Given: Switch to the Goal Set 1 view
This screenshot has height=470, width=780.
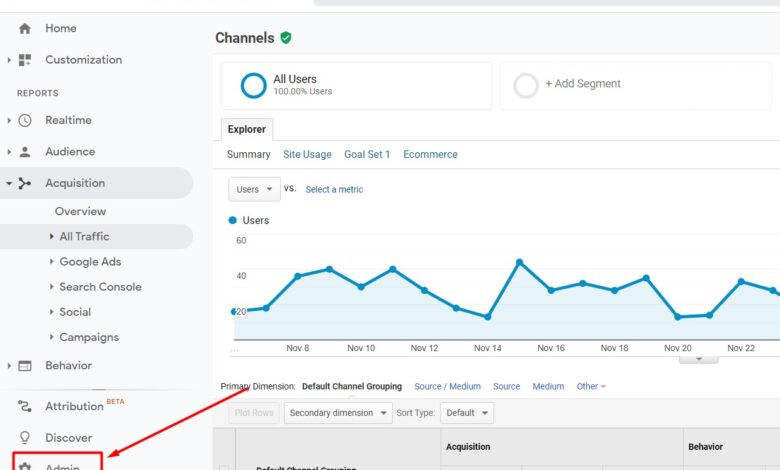Looking at the screenshot, I should tap(367, 155).
